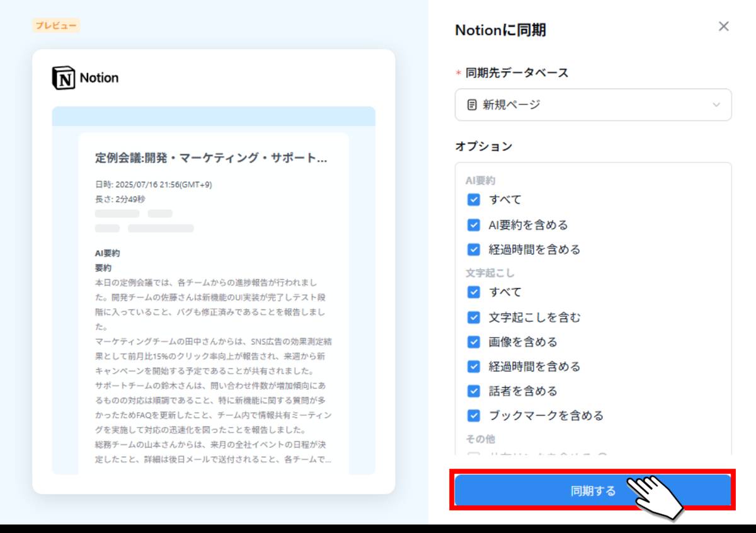Toggle 経過時間を含める under AI要約
The image size is (756, 533).
pyautogui.click(x=474, y=249)
